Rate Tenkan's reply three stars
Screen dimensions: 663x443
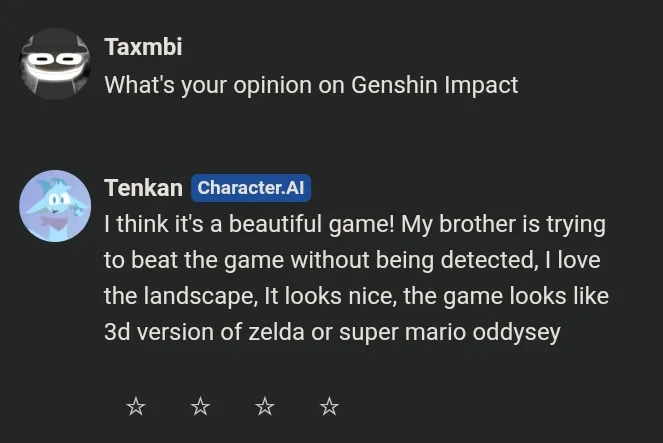(x=265, y=407)
